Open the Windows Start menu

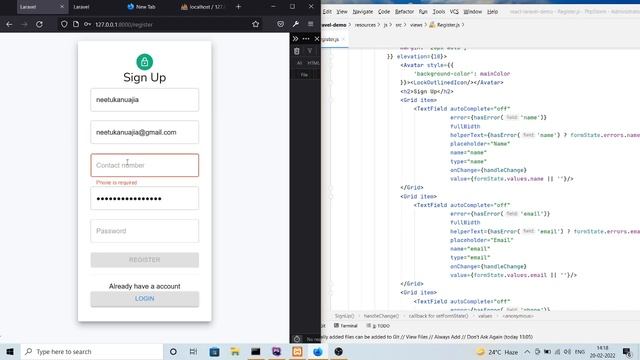tap(10, 351)
